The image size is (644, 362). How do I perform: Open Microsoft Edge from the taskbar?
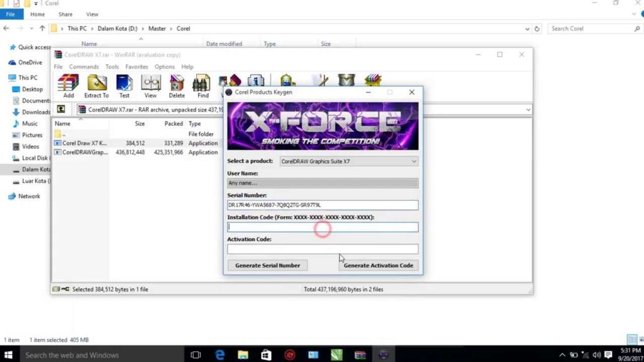pos(219,354)
